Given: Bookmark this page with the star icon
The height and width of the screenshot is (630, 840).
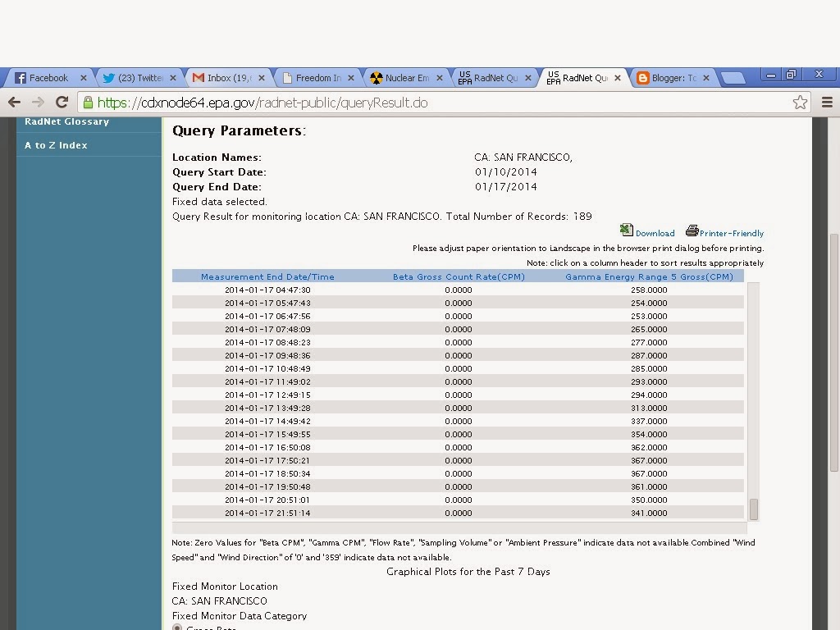Looking at the screenshot, I should tap(800, 102).
